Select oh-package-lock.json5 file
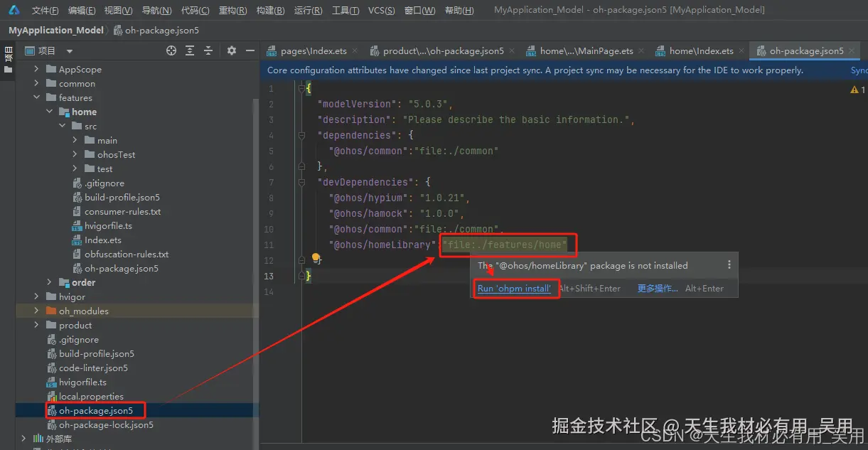This screenshot has height=450, width=868. point(106,425)
